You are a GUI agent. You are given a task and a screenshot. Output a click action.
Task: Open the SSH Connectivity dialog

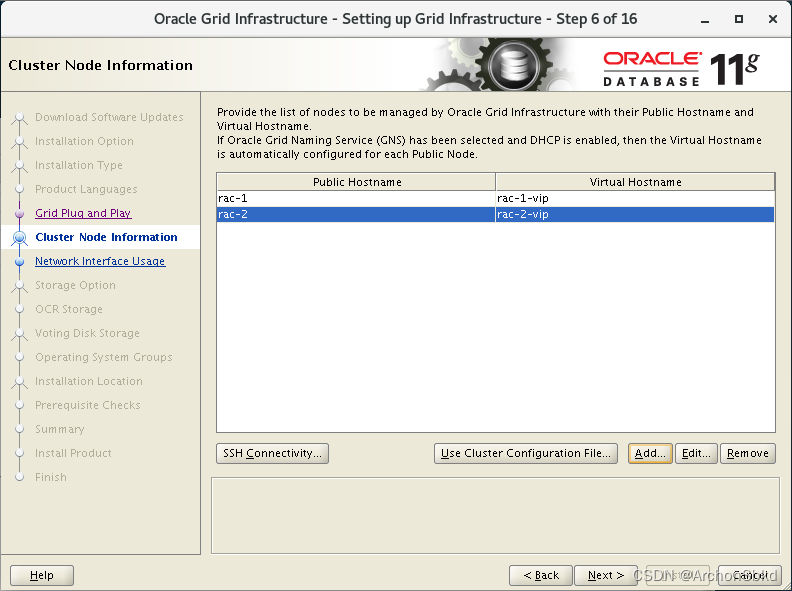(x=272, y=453)
